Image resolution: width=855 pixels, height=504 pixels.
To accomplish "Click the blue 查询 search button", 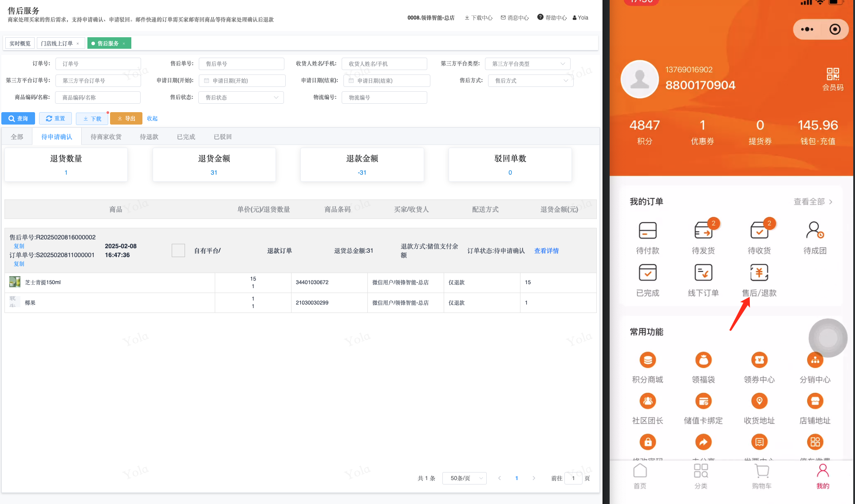I will click(18, 118).
